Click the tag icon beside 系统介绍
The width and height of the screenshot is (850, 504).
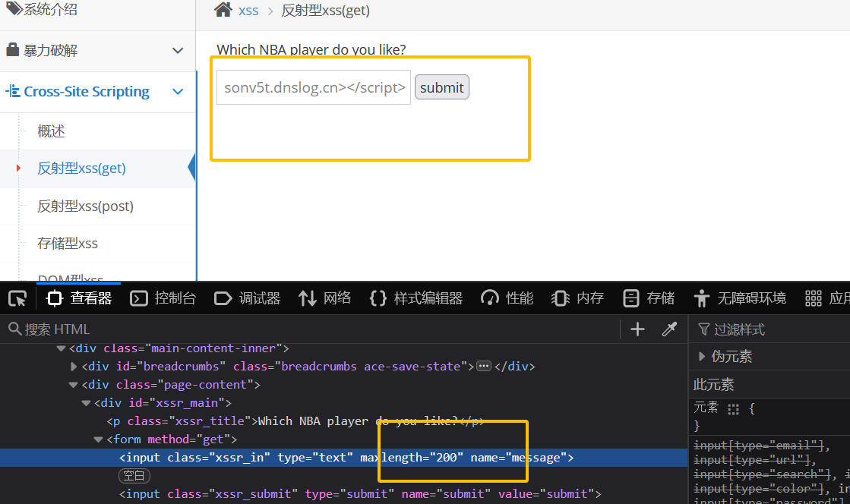pyautogui.click(x=14, y=8)
